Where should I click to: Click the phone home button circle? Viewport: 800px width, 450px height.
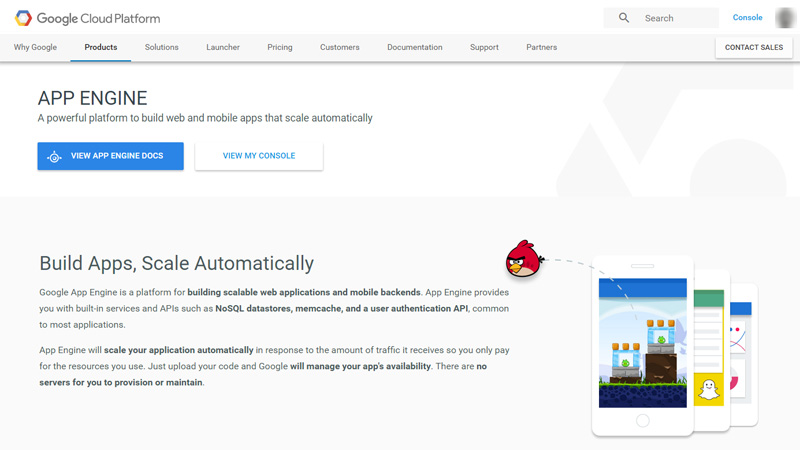point(643,420)
